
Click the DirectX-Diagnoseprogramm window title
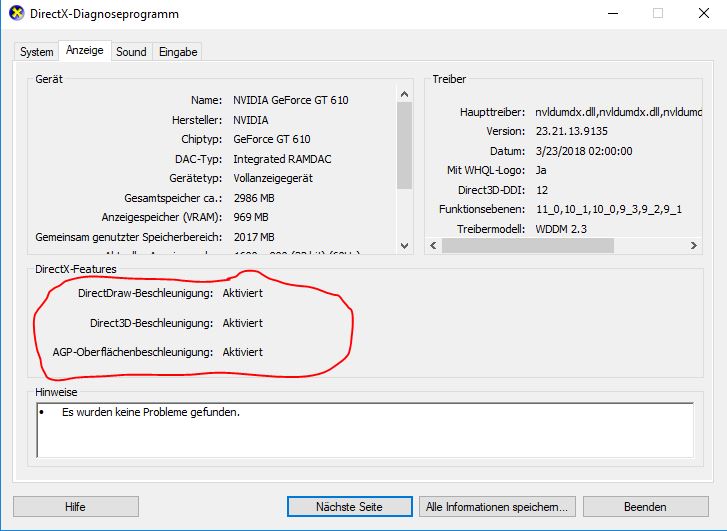[104, 14]
